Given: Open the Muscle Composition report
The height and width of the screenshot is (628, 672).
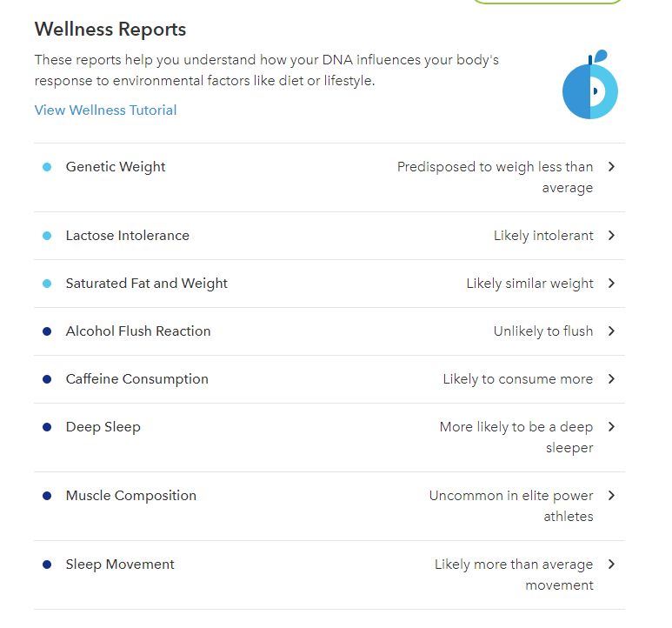Looking at the screenshot, I should (x=130, y=496).
